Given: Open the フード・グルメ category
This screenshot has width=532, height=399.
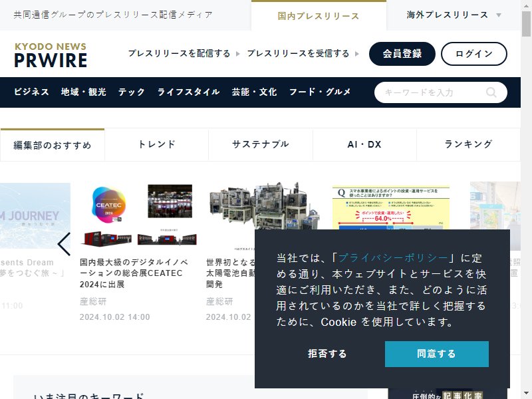Looking at the screenshot, I should point(320,92).
